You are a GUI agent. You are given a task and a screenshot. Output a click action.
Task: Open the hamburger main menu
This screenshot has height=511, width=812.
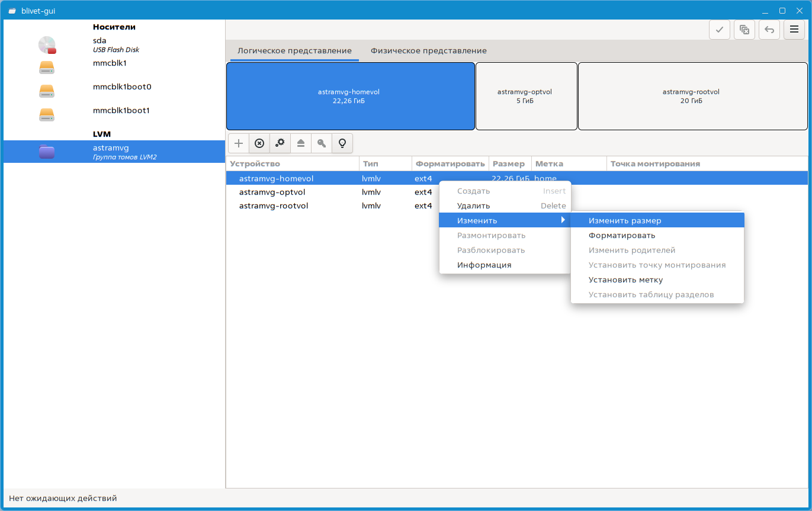[x=794, y=30]
